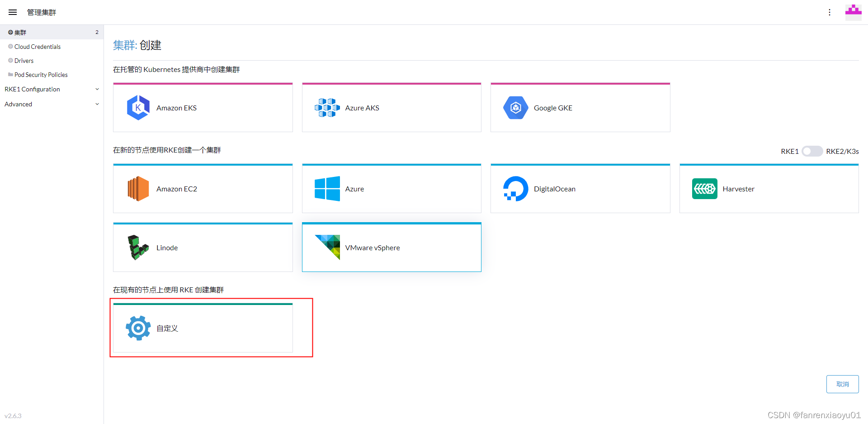Viewport: 868px width, 424px height.
Task: Click the cluster count badge 2
Action: pos(97,32)
